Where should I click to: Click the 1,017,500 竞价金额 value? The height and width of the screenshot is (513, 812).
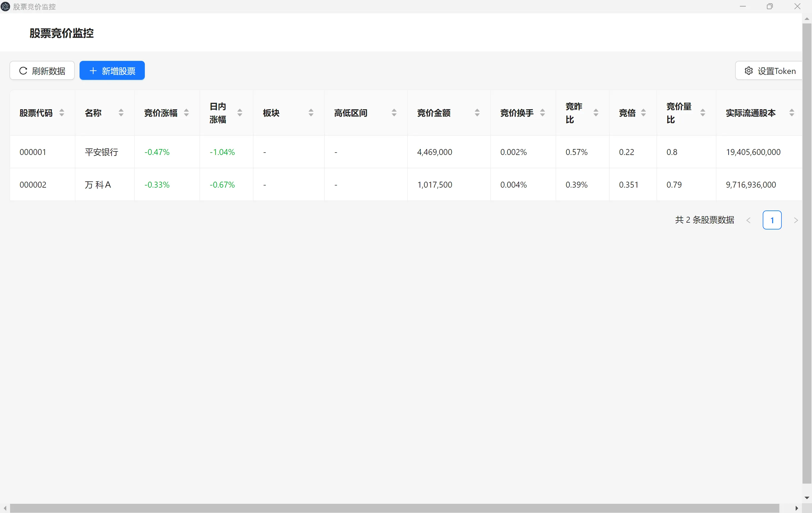(x=435, y=185)
